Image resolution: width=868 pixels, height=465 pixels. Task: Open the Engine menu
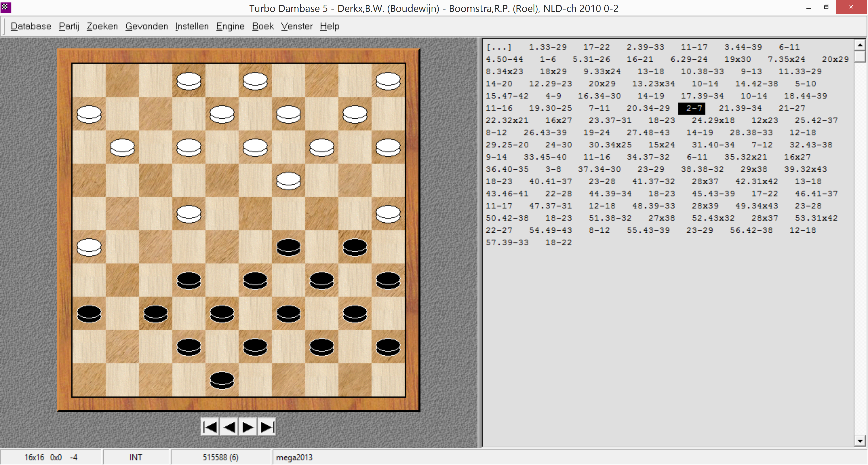pos(230,26)
